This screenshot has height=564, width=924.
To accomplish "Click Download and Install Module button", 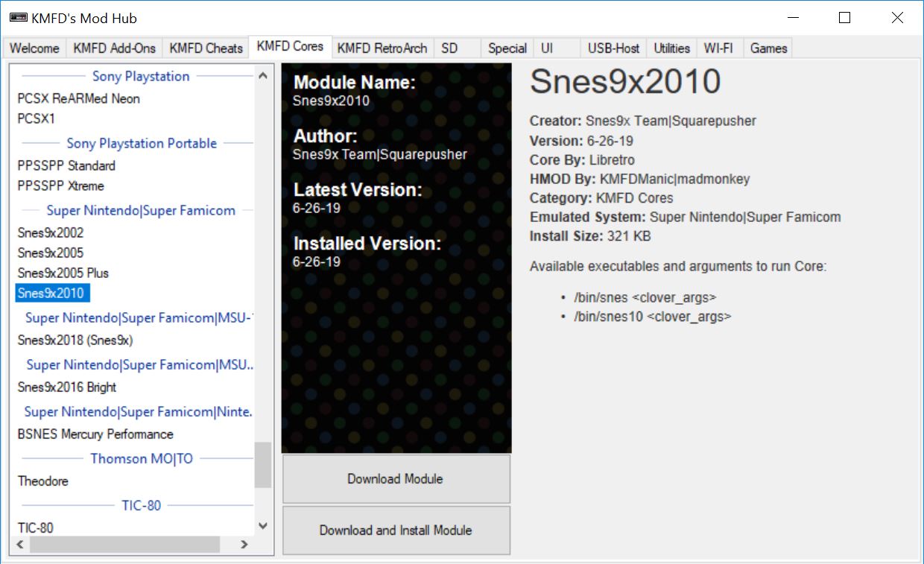I will pyautogui.click(x=396, y=530).
